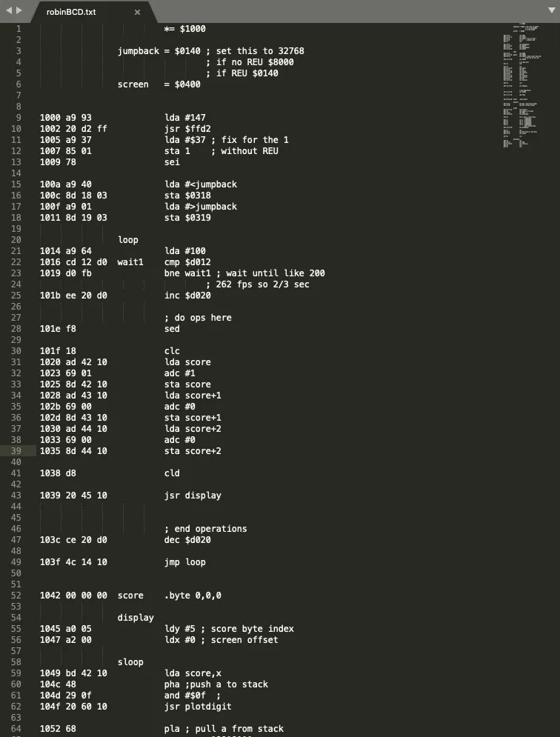Click the previous tab left arrow
This screenshot has width=560, height=737.
[8, 11]
